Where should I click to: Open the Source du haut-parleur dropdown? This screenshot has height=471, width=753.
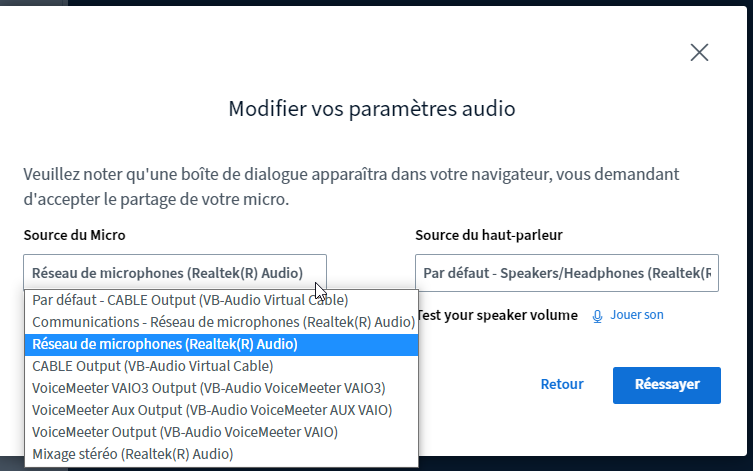(567, 273)
